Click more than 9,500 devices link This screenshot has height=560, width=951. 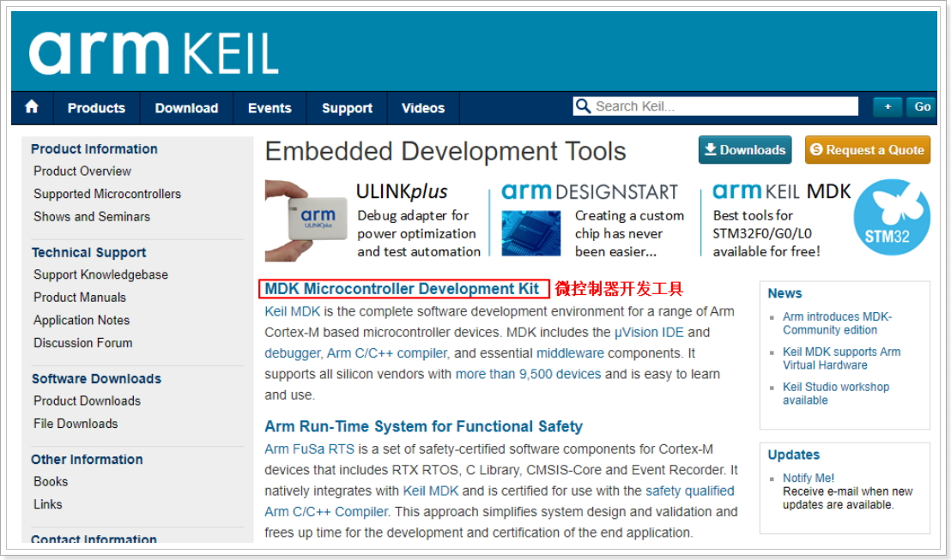tap(528, 374)
